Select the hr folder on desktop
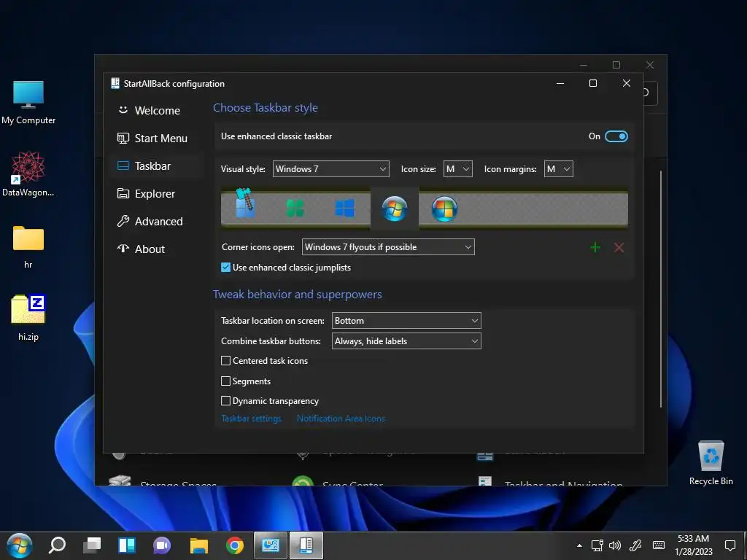This screenshot has width=747, height=560. [28, 247]
